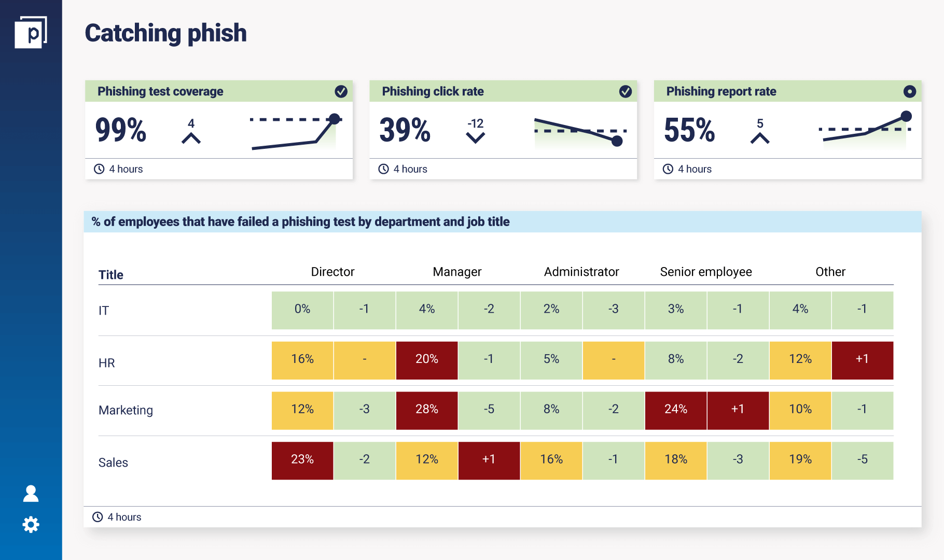
Task: Open the settings gear icon
Action: (31, 525)
